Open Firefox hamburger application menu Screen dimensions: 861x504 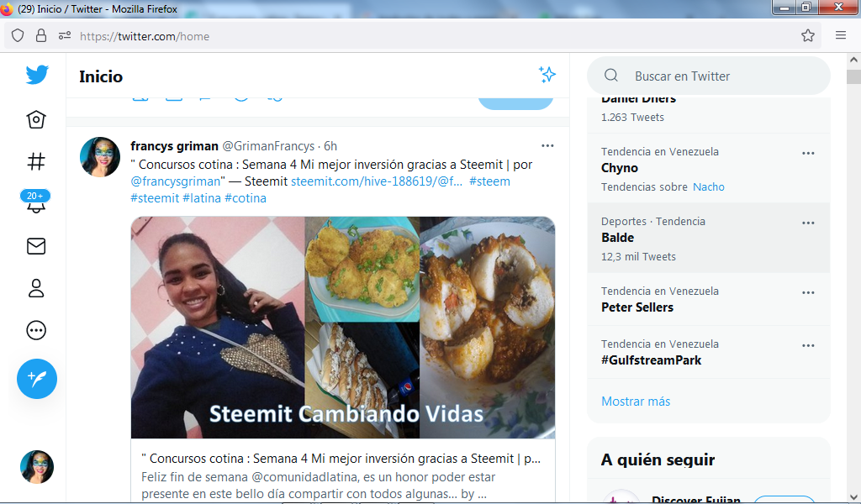click(x=841, y=35)
